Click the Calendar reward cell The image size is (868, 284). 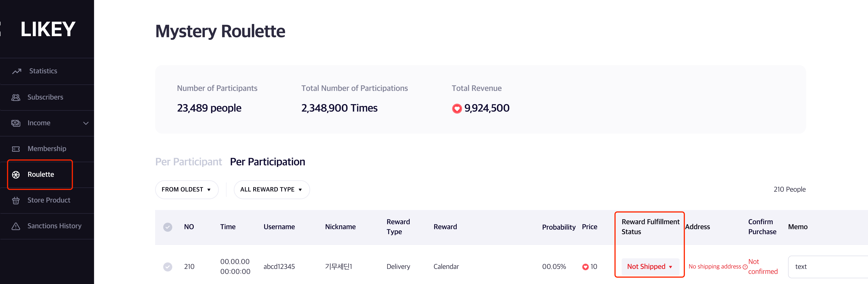coord(446,267)
